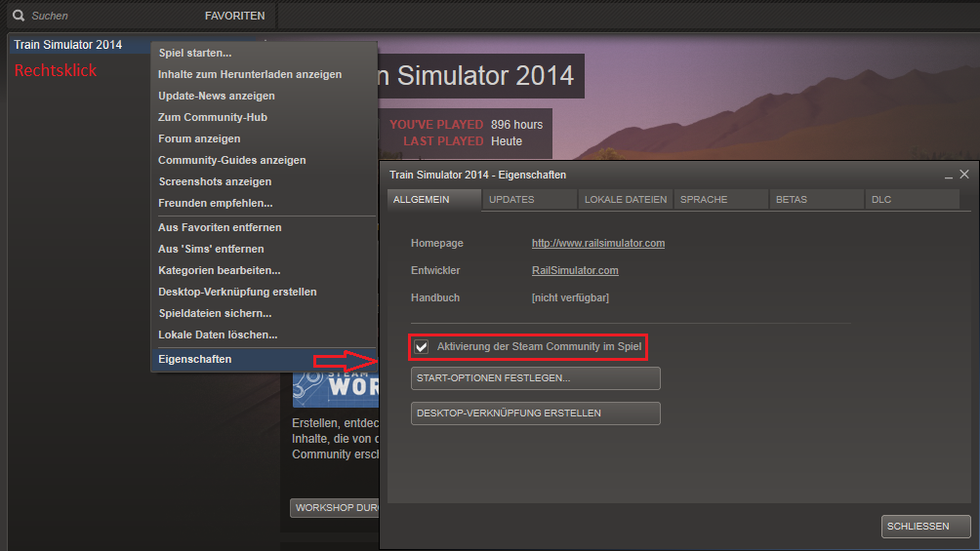Open 'Eigenschaften' from context menu
The height and width of the screenshot is (551, 980).
tap(264, 359)
